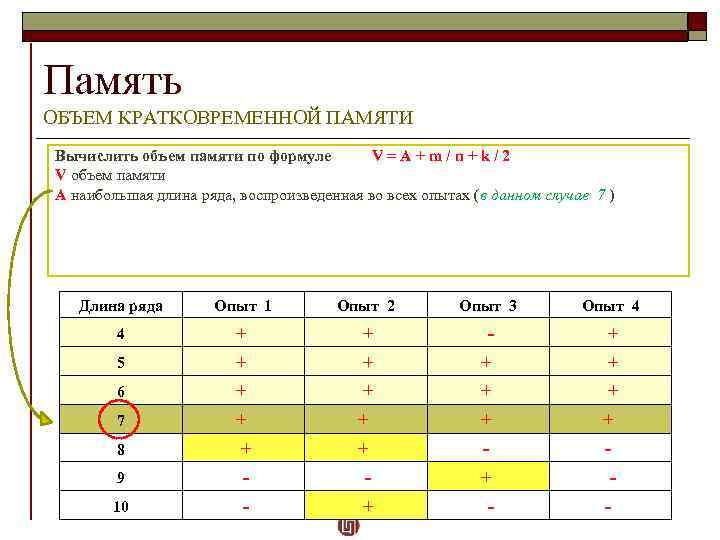Select the "Опыт 2" column header

tap(366, 306)
